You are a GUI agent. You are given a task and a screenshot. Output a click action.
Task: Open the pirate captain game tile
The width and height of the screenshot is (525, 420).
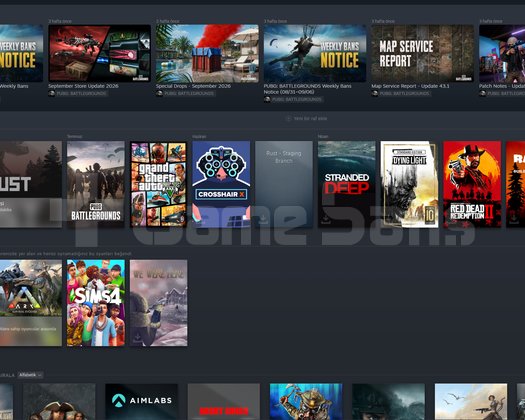point(59,402)
